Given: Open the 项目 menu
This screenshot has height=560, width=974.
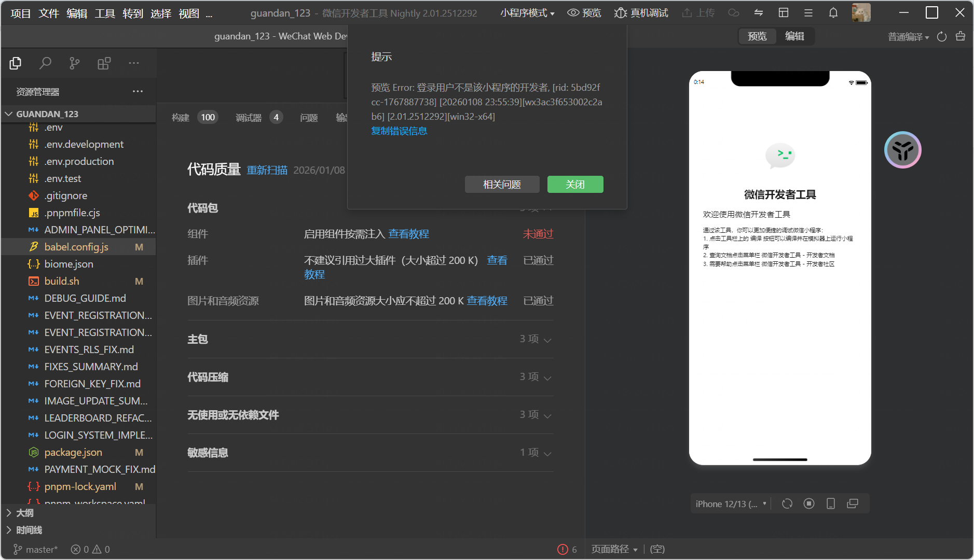Looking at the screenshot, I should (x=21, y=13).
